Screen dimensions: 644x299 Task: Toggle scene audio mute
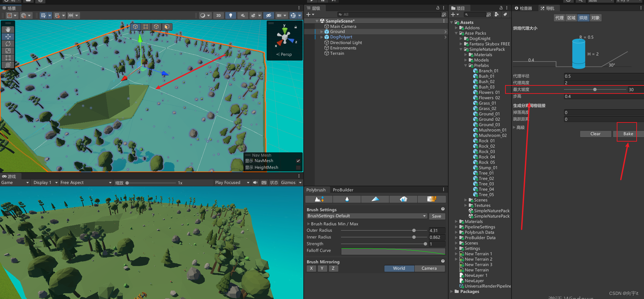coord(242,15)
